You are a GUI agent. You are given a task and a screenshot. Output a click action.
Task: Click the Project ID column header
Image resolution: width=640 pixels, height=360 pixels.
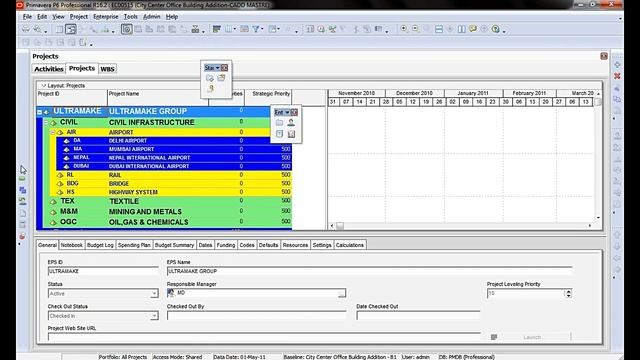click(x=72, y=98)
